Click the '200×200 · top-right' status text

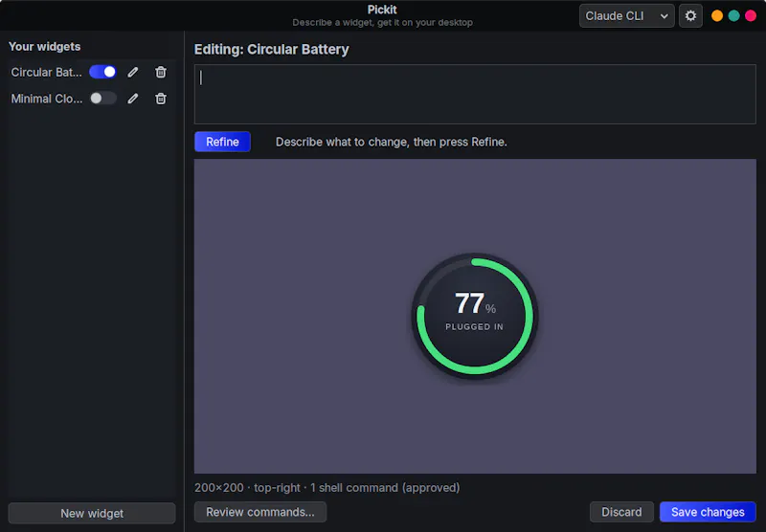(247, 488)
